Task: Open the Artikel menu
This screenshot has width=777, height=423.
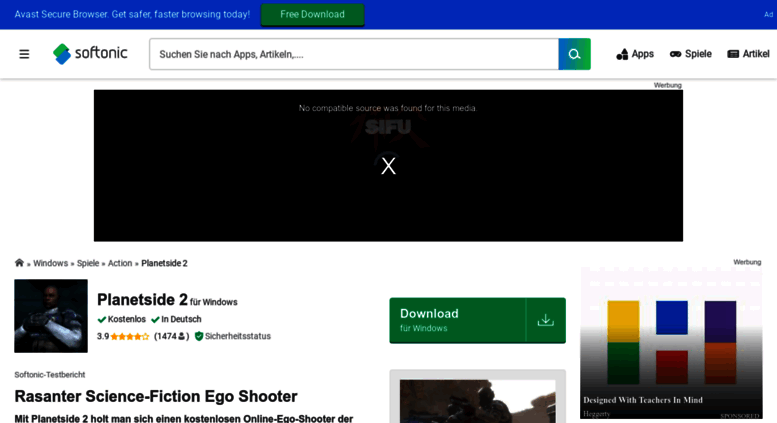Action: tap(748, 54)
